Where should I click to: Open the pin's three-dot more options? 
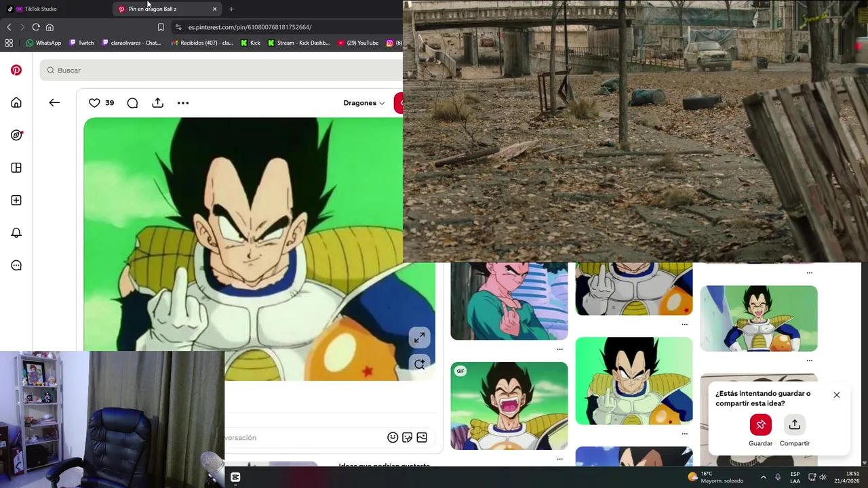183,103
